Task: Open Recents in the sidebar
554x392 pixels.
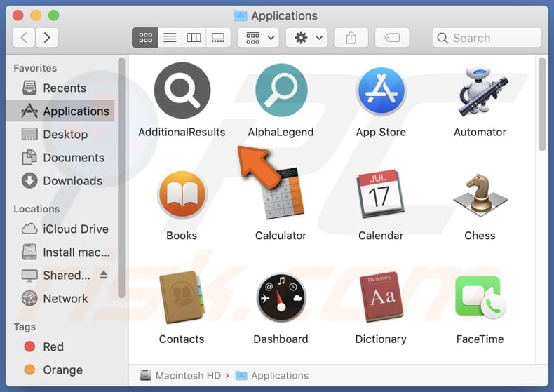Action: pyautogui.click(x=60, y=88)
